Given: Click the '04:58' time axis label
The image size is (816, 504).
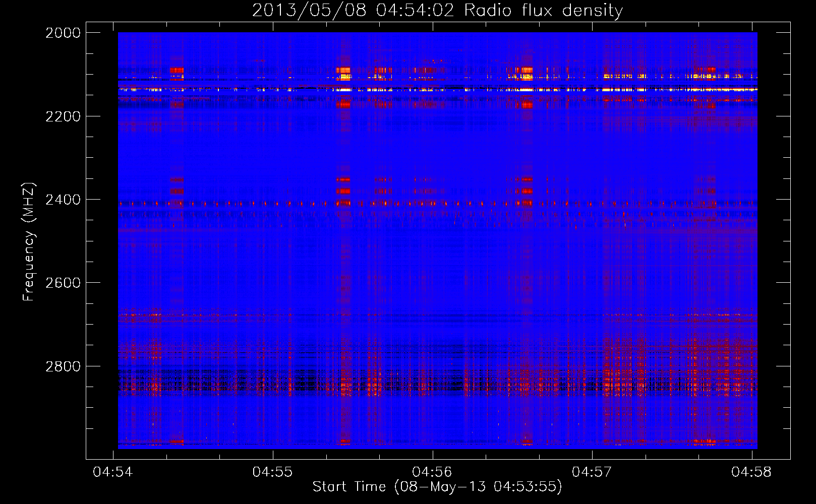Looking at the screenshot, I should tap(751, 472).
